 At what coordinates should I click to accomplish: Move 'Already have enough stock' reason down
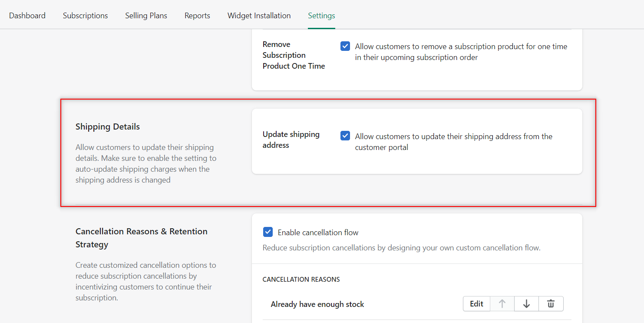tap(526, 304)
